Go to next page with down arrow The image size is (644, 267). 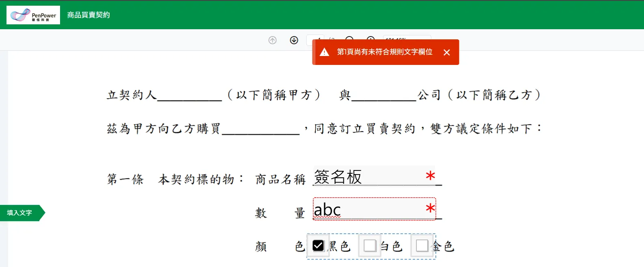tap(294, 40)
